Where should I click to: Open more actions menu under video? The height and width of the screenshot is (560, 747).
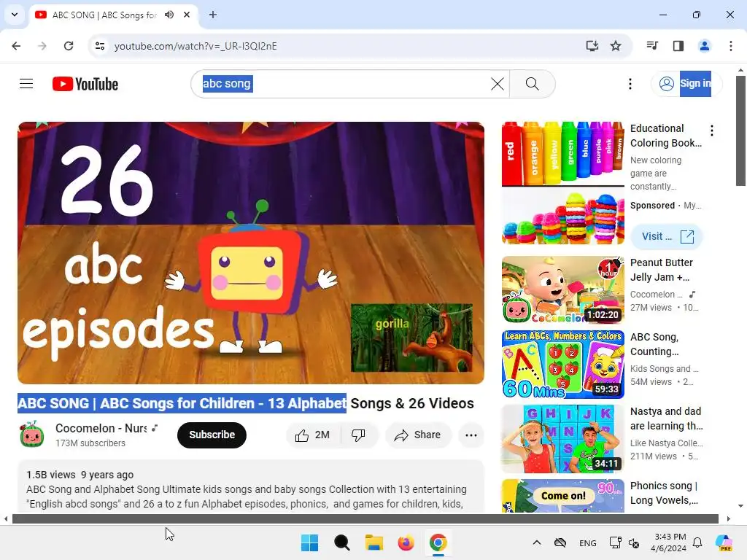point(471,435)
